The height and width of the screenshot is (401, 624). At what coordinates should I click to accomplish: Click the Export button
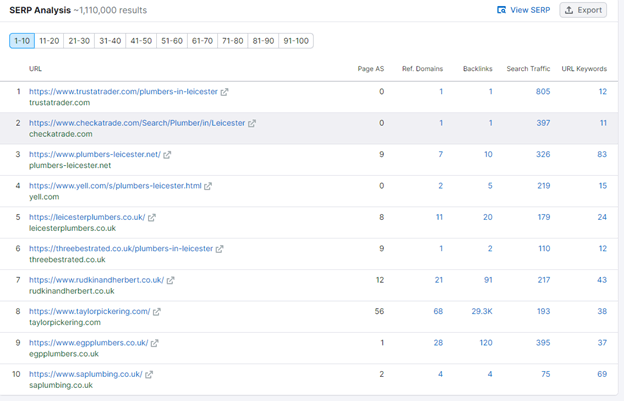pyautogui.click(x=583, y=10)
